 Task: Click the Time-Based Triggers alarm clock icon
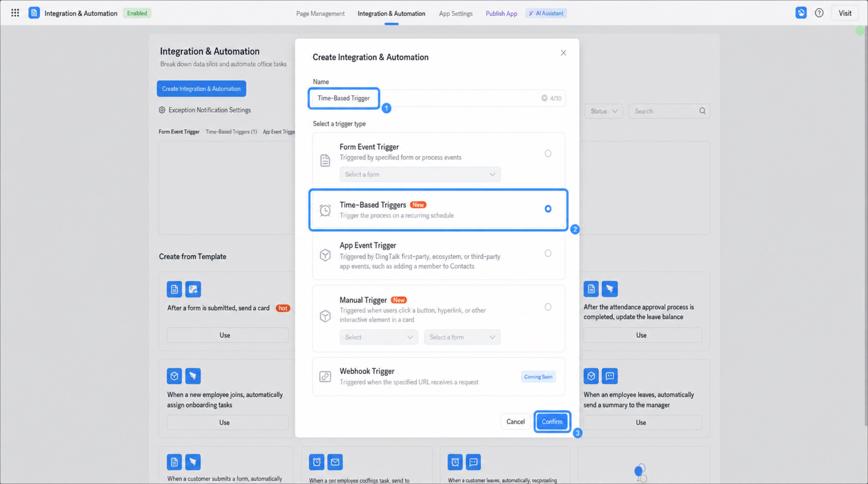tap(325, 210)
